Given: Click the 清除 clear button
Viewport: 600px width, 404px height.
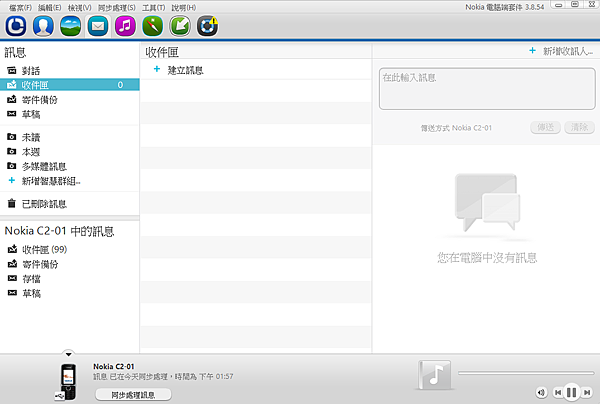Looking at the screenshot, I should [x=579, y=127].
